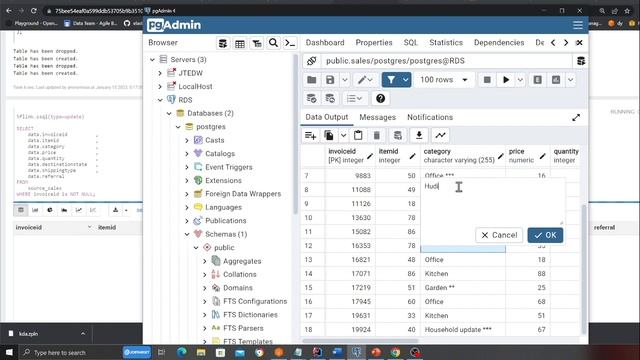The height and width of the screenshot is (360, 640).
Task: Click the blue filter funnel button
Action: point(391,80)
